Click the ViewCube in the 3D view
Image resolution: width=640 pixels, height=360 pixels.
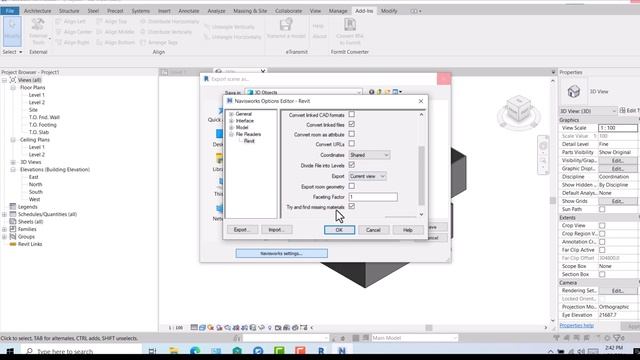pos(519,110)
